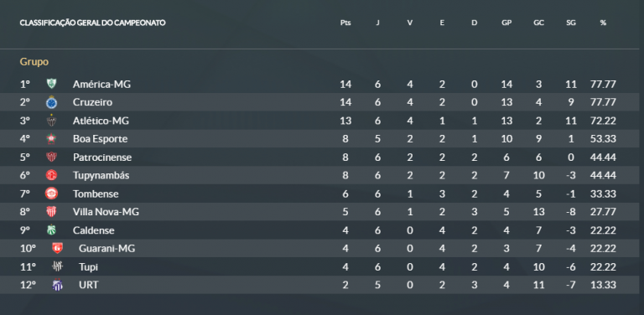Click the Tombense club crest icon
The width and height of the screenshot is (644, 315).
tap(51, 194)
